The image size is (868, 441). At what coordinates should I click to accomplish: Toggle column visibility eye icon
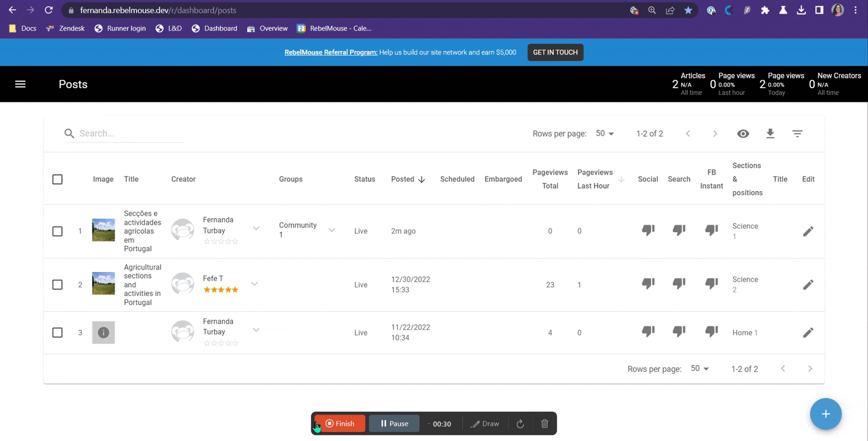(743, 134)
